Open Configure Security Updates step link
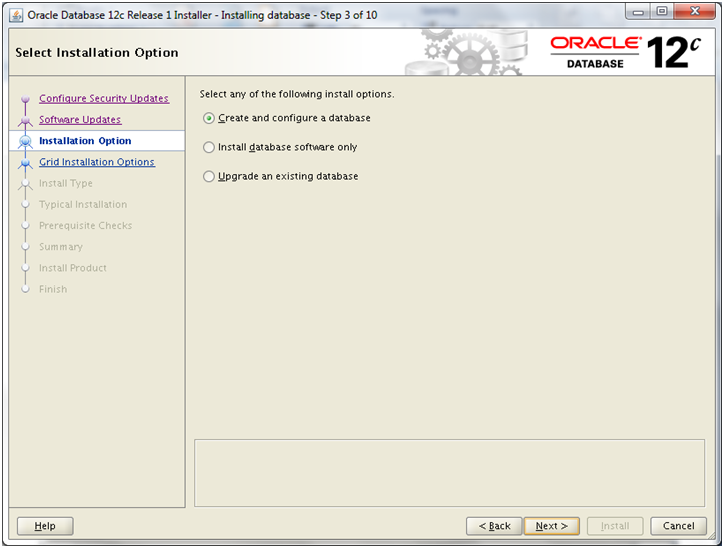The width and height of the screenshot is (724, 548). tap(104, 98)
